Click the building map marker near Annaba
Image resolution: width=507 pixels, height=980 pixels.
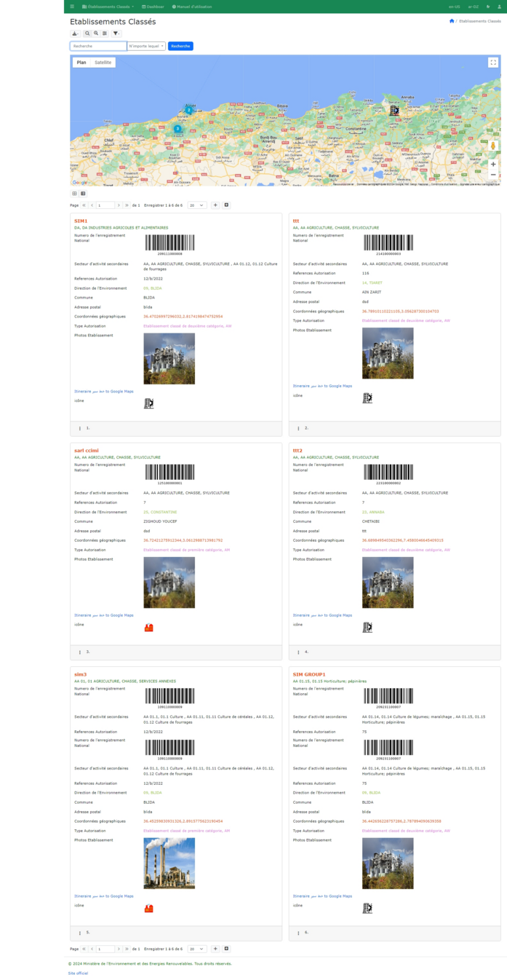coord(394,110)
